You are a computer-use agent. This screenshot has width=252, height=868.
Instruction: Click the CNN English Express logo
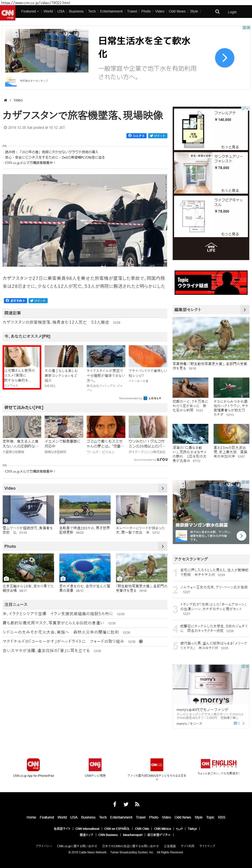coord(219,763)
